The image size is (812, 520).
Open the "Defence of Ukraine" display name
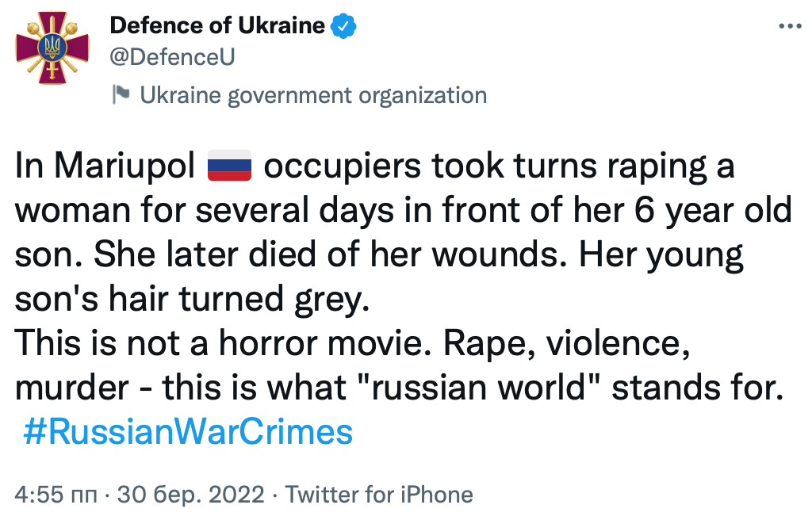[x=217, y=26]
